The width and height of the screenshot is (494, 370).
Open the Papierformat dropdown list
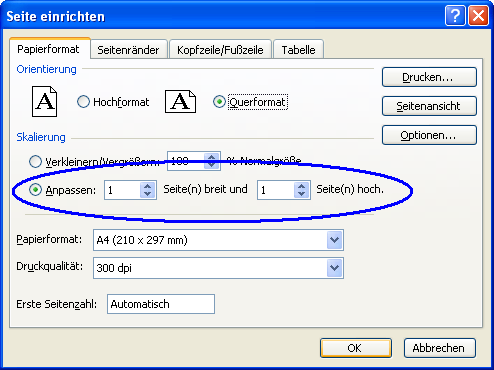pyautogui.click(x=334, y=240)
